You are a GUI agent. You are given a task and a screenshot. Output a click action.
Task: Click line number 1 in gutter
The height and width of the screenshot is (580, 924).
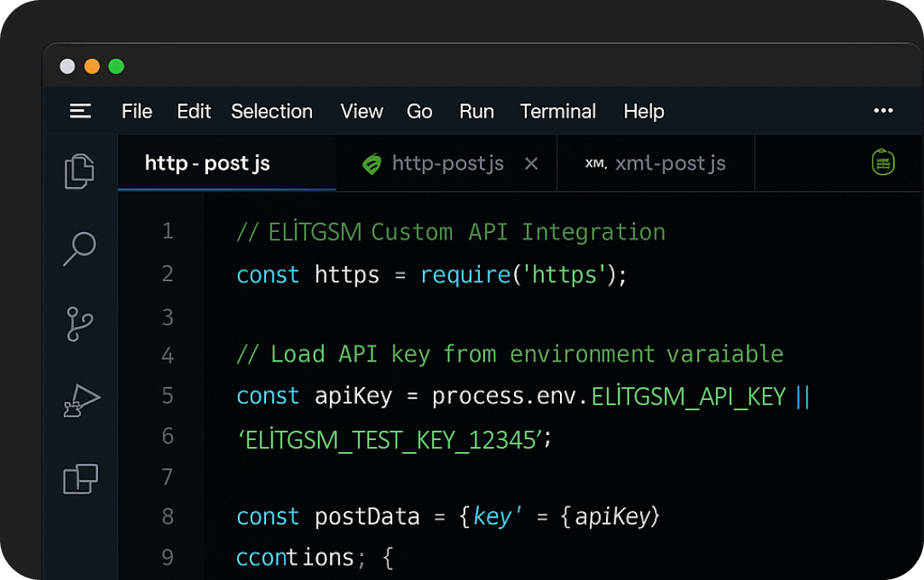[168, 230]
